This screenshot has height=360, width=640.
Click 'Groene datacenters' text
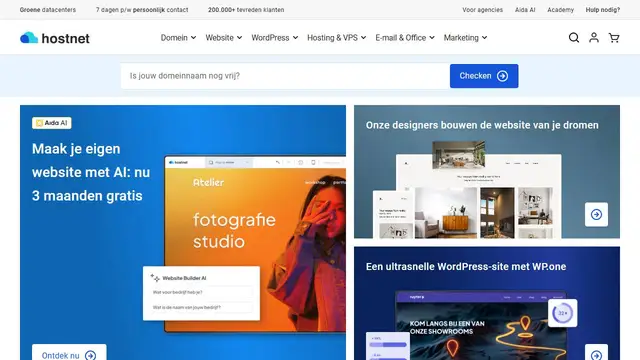[x=48, y=10]
